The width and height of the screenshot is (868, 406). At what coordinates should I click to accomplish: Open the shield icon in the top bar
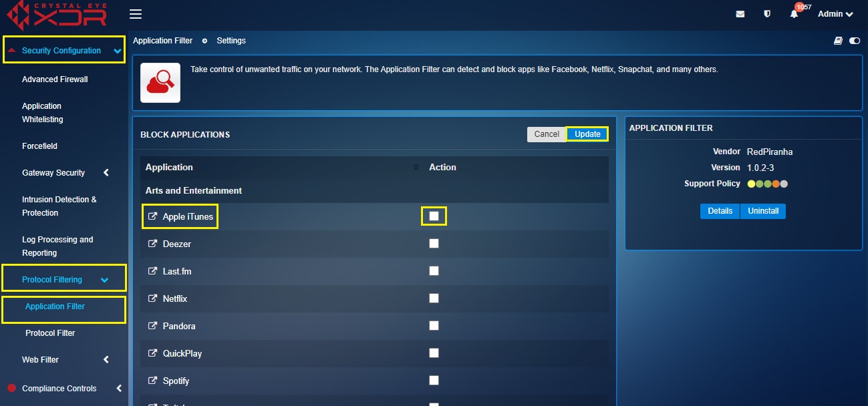click(x=767, y=14)
